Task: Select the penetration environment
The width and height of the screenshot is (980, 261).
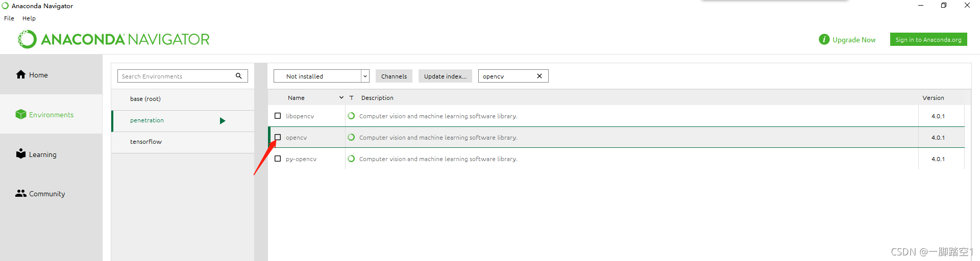Action: [183, 121]
